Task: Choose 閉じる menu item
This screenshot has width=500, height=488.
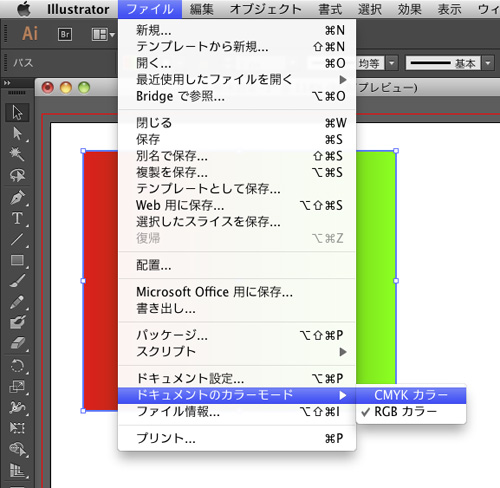Action: click(x=237, y=123)
